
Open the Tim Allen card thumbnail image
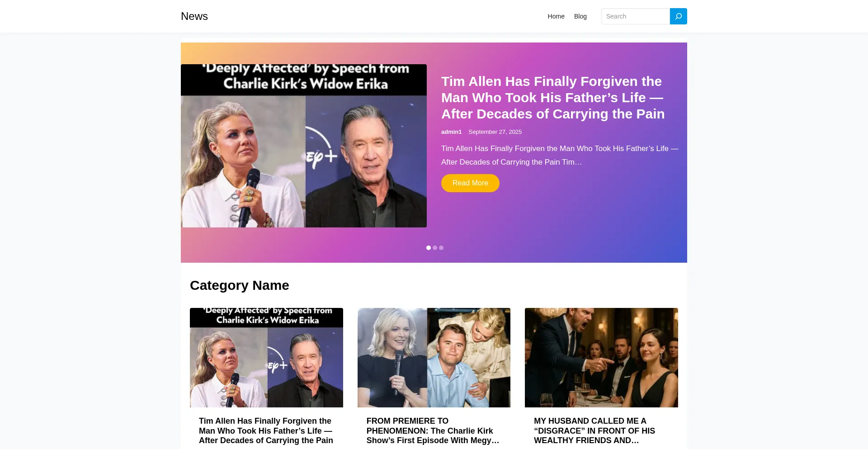[x=266, y=358]
